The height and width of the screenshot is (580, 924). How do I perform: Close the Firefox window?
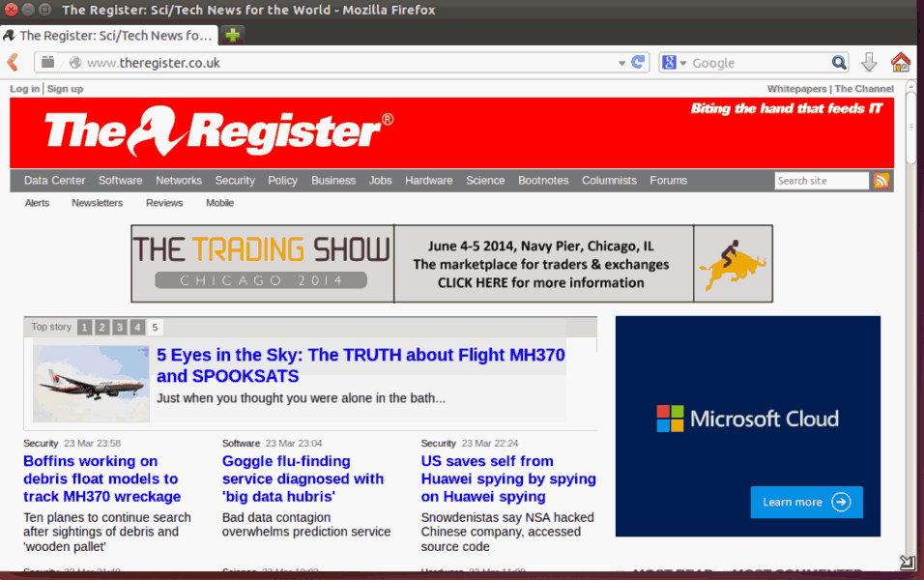(12, 10)
